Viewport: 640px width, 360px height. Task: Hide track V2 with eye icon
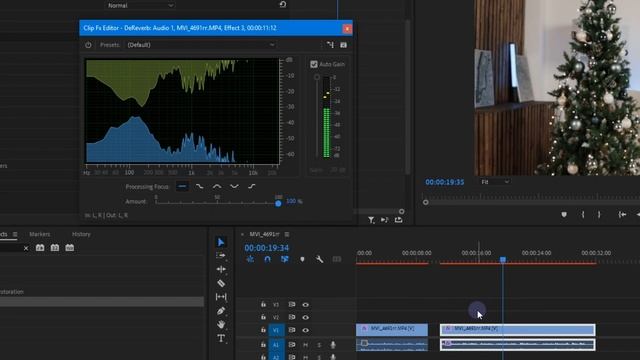click(x=305, y=318)
